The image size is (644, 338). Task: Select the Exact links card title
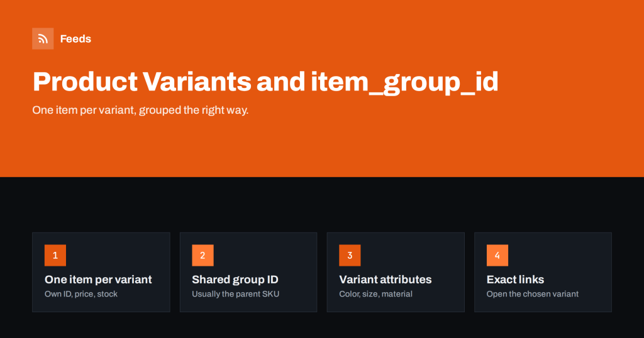point(516,280)
